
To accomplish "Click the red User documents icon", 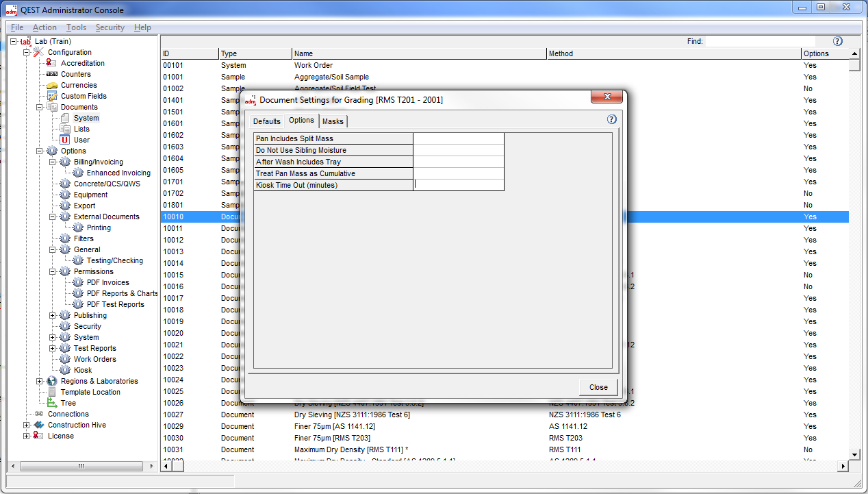I will tap(65, 140).
